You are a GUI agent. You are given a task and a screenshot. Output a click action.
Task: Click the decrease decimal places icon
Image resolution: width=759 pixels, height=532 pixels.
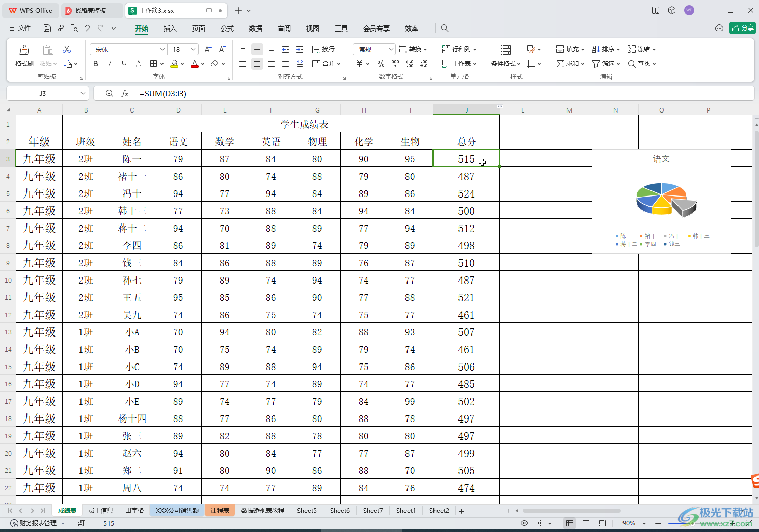coord(424,64)
